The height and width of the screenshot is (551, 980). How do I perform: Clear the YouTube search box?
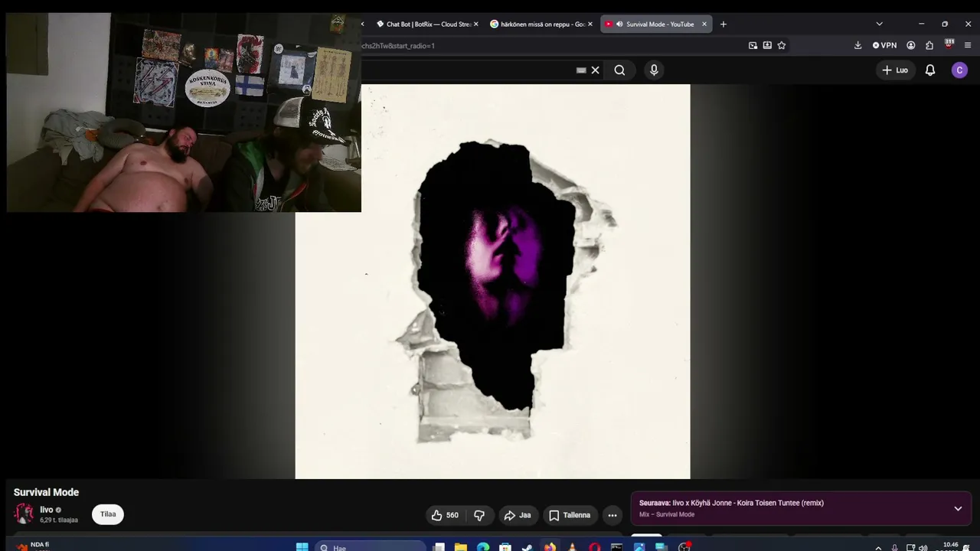pyautogui.click(x=595, y=70)
